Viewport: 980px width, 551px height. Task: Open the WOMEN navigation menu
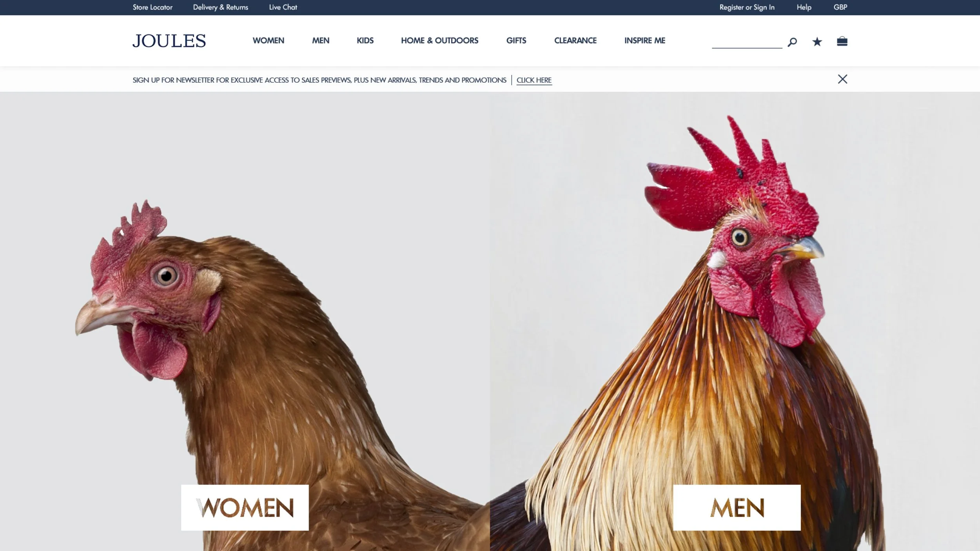268,40
